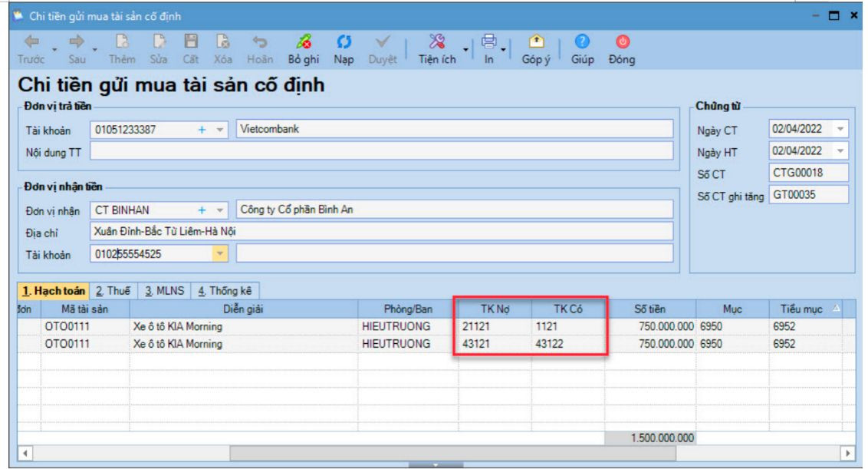
Task: Click the Nạp (reload) icon
Action: 344,41
